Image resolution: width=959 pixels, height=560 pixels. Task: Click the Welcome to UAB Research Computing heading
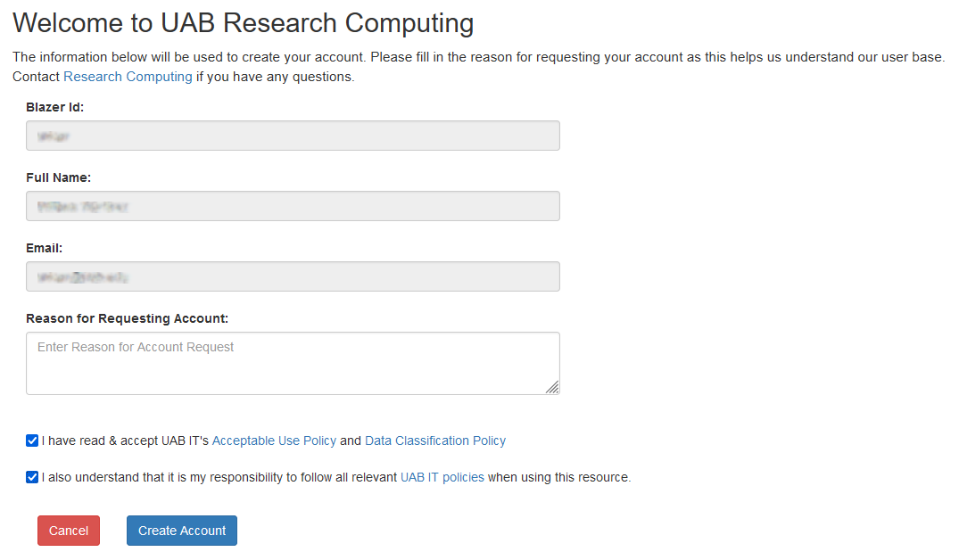[x=243, y=22]
